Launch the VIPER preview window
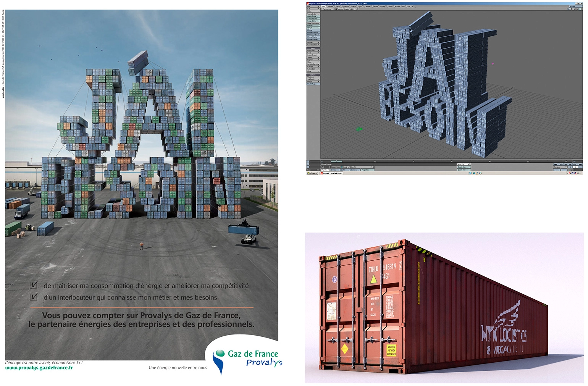The height and width of the screenshot is (386, 588). 313,28
